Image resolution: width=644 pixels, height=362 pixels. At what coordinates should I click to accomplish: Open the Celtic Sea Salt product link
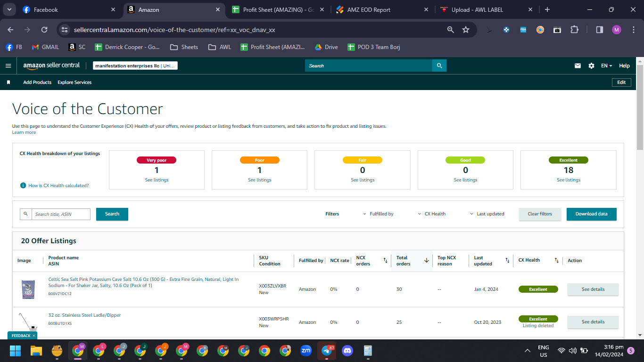(x=143, y=282)
